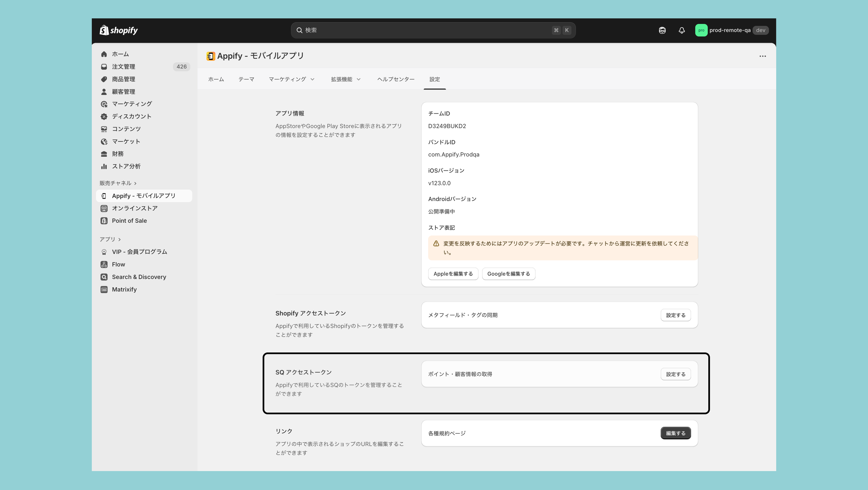Open the Sidekick assistant icon
Viewport: 868px width, 490px height.
tap(662, 30)
